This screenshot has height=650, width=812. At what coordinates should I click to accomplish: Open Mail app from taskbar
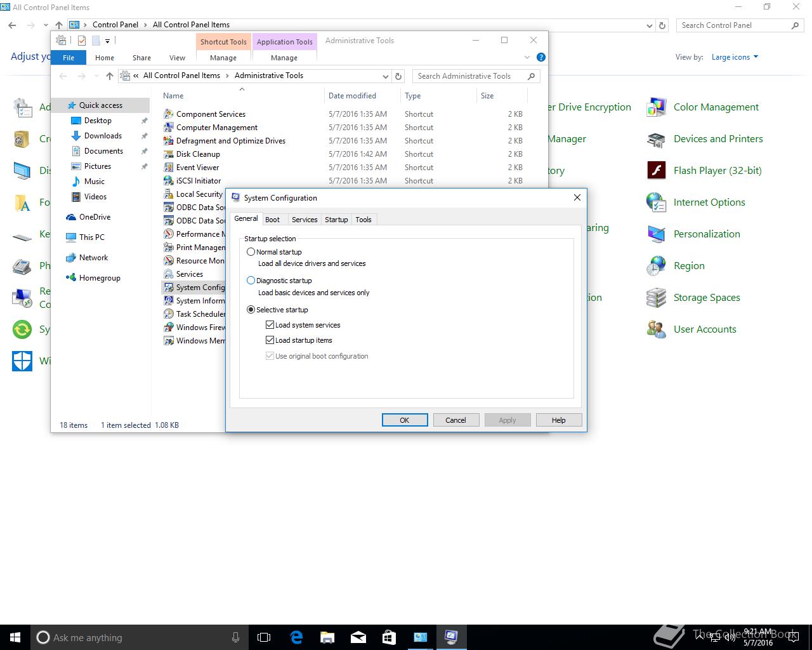[358, 637]
